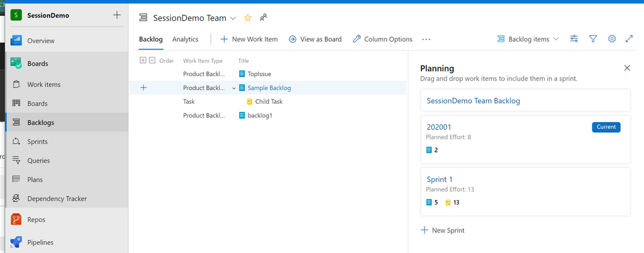Toggle the filter funnel icon
Screen dimensions: 644x253
point(592,38)
